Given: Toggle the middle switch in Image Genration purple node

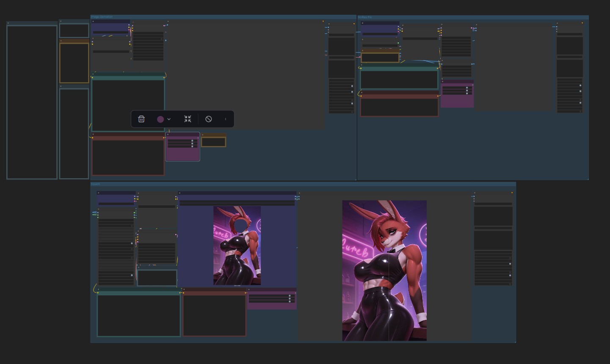Looking at the screenshot, I should point(192,143).
